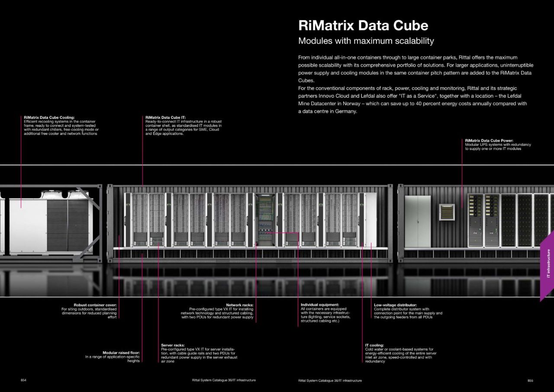The image size is (554, 392).
Task: Click the 'Modular raised floor:' heading
Action: click(121, 353)
